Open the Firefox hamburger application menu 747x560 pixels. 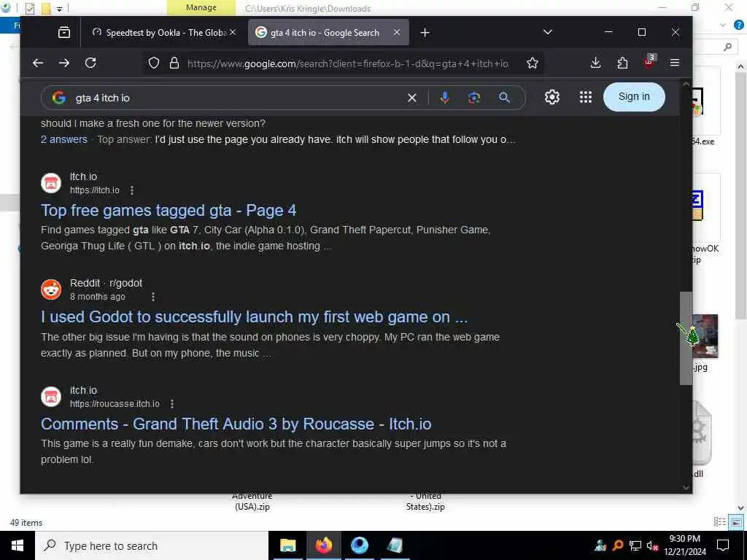675,63
